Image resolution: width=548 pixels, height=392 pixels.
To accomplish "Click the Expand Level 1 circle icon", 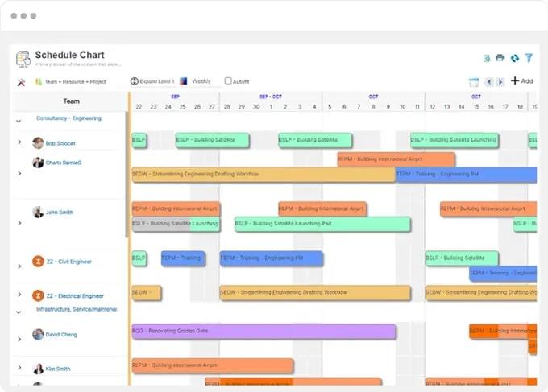I will pyautogui.click(x=135, y=81).
